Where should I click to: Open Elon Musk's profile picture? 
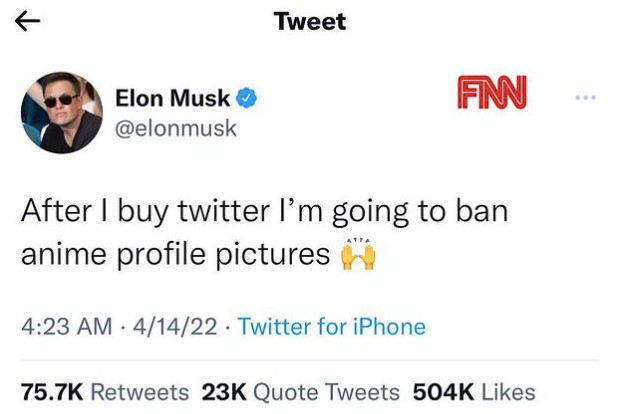[61, 112]
